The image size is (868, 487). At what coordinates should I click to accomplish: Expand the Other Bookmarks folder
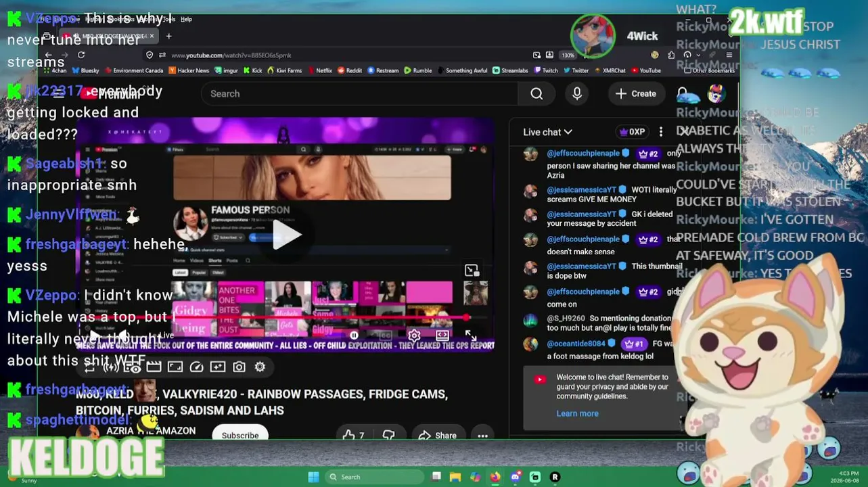click(x=709, y=70)
